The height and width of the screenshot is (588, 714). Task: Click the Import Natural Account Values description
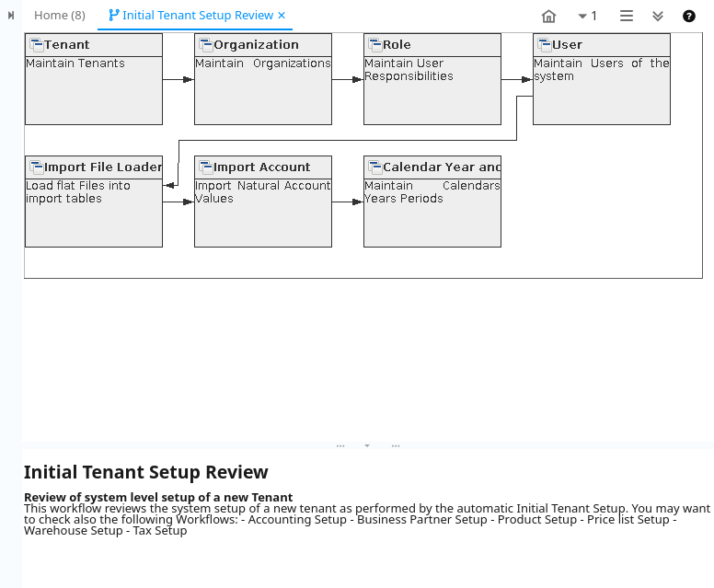[x=262, y=191]
